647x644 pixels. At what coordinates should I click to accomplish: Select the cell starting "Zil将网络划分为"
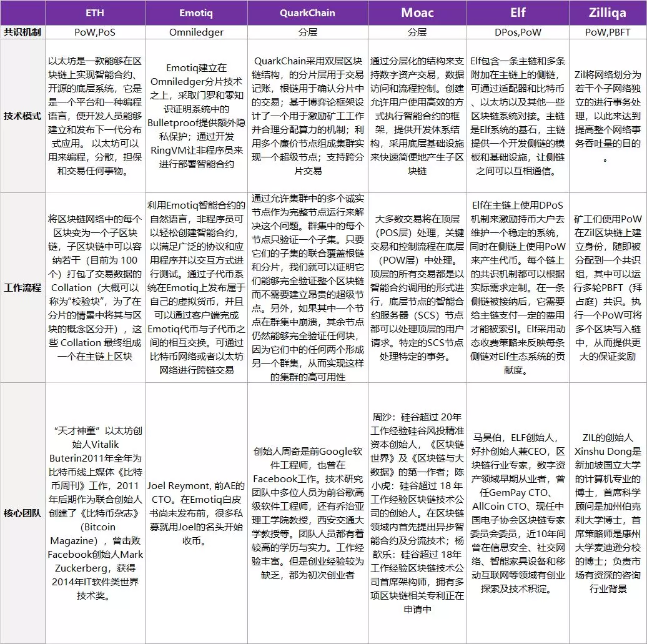[608, 116]
